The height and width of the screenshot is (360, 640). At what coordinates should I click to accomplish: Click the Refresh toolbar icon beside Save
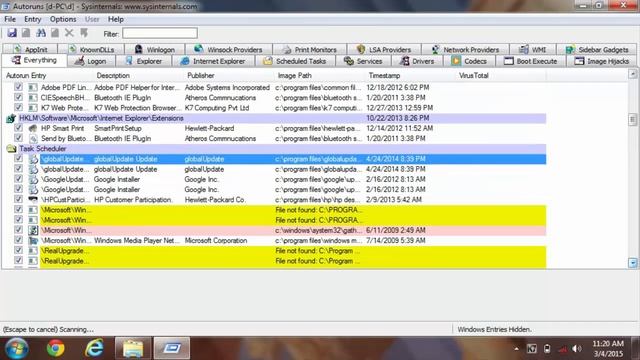click(26, 33)
